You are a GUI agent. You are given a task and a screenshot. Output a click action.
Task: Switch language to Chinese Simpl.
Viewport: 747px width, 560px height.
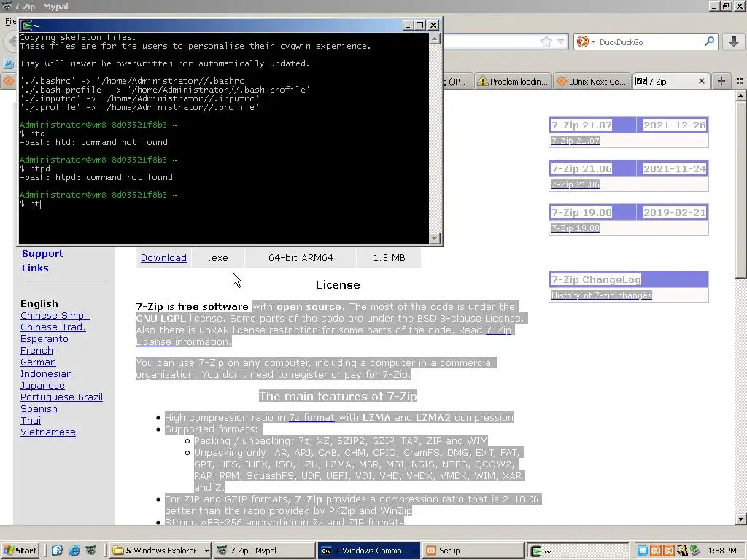point(55,315)
